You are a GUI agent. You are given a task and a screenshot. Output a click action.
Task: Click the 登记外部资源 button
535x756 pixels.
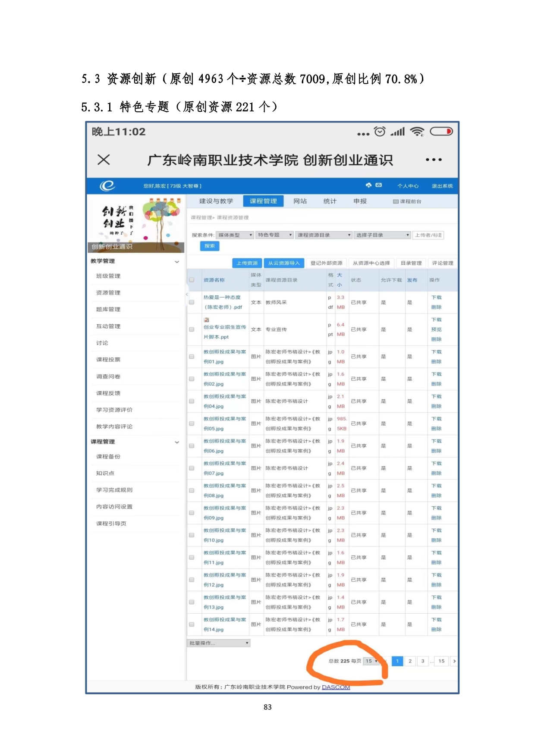tap(326, 263)
